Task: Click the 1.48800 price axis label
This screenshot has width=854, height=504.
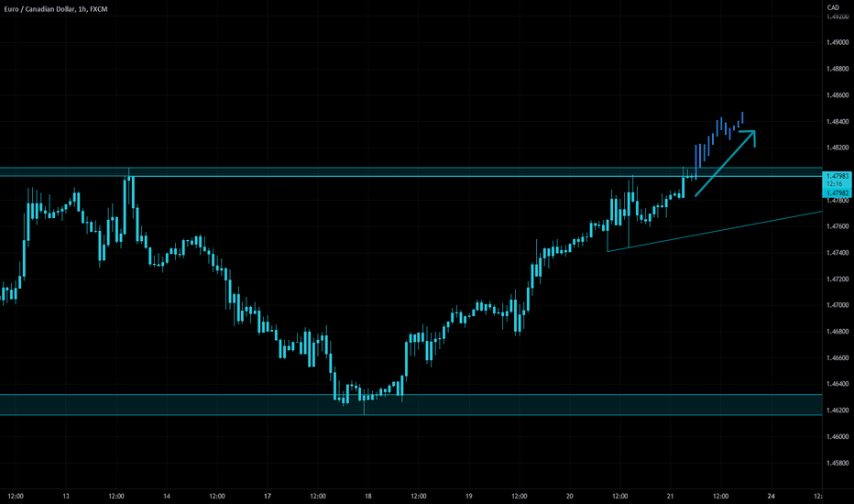Action: tap(838, 69)
